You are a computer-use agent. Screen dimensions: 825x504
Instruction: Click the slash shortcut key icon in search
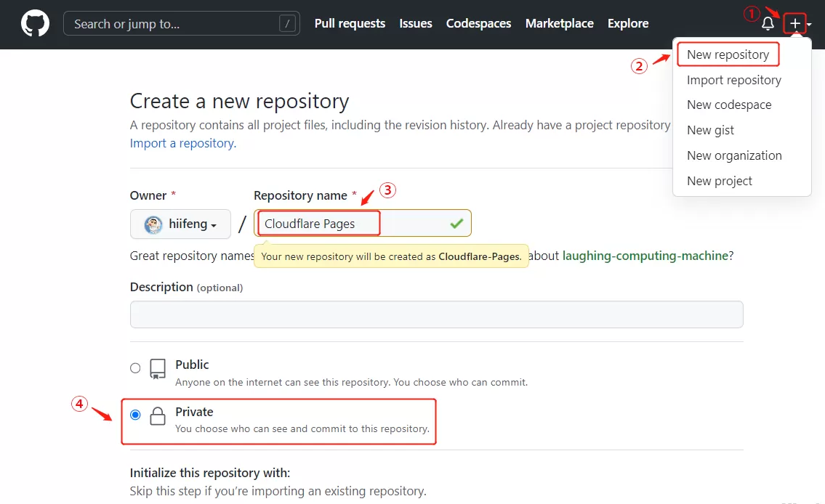pos(287,24)
